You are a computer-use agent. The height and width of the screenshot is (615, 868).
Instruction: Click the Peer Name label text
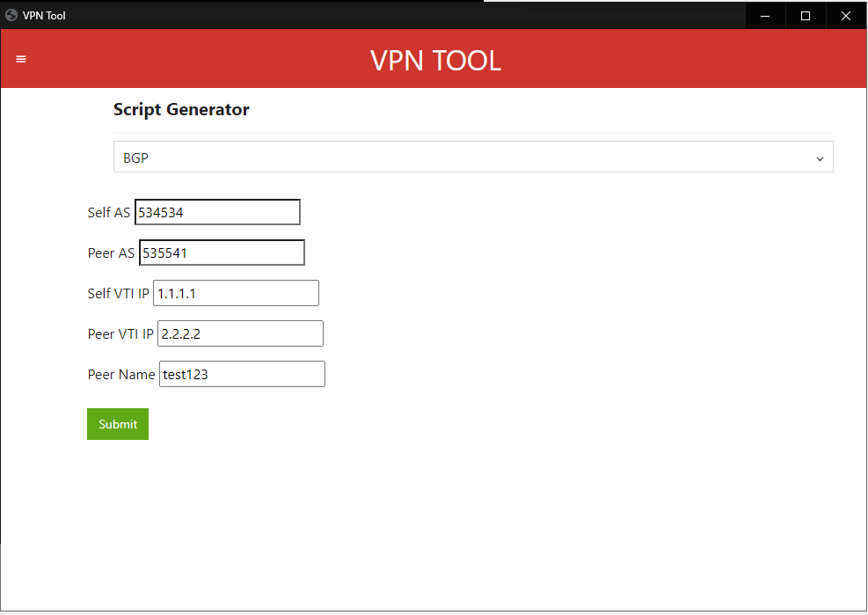pyautogui.click(x=120, y=374)
